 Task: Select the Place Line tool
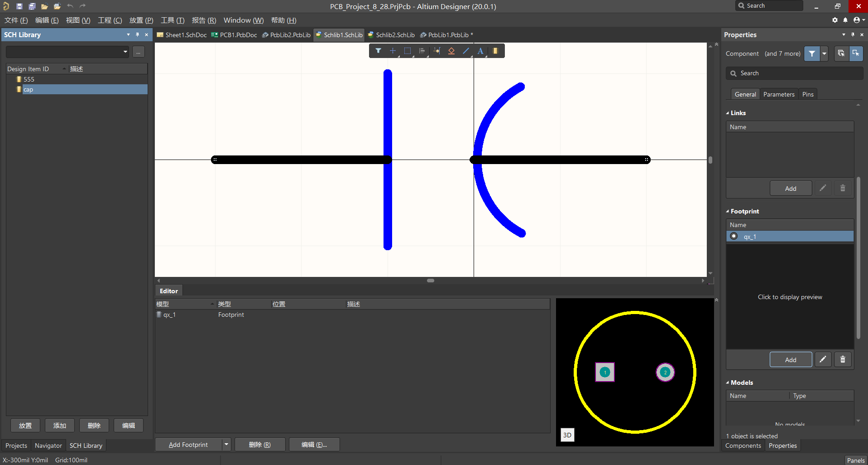pyautogui.click(x=466, y=51)
